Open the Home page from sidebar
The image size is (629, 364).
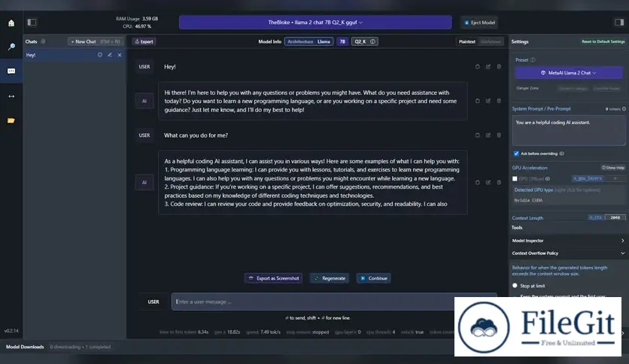tap(11, 23)
